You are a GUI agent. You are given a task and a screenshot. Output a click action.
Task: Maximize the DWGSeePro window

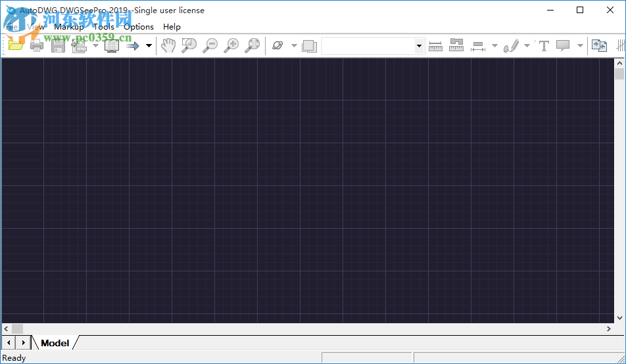click(580, 10)
